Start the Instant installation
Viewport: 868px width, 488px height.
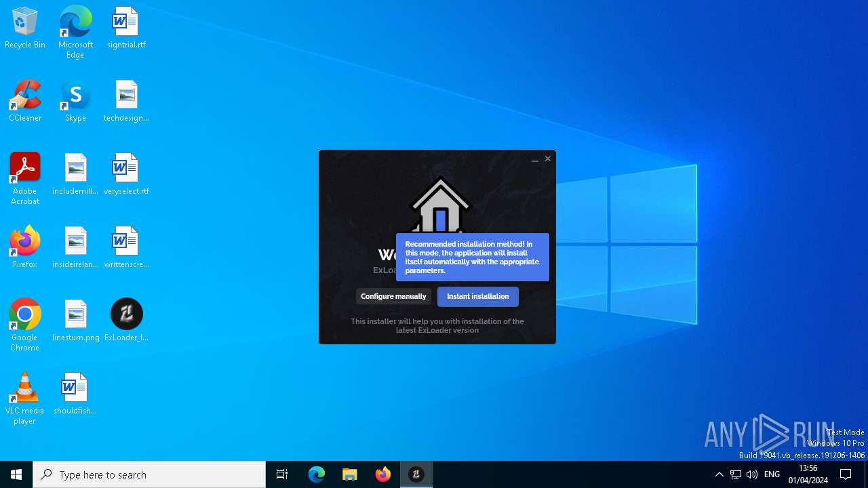click(x=478, y=296)
